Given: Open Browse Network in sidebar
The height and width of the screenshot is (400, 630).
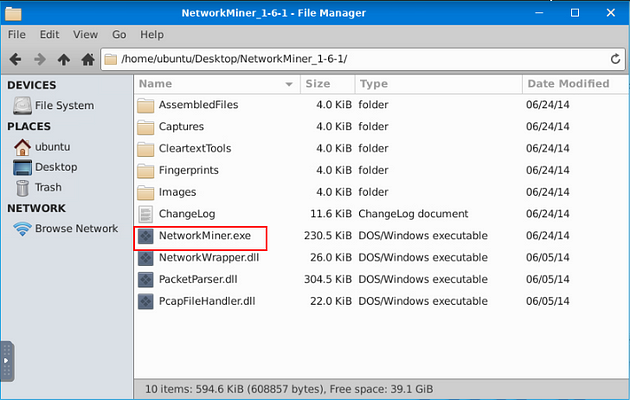Looking at the screenshot, I should tap(66, 229).
